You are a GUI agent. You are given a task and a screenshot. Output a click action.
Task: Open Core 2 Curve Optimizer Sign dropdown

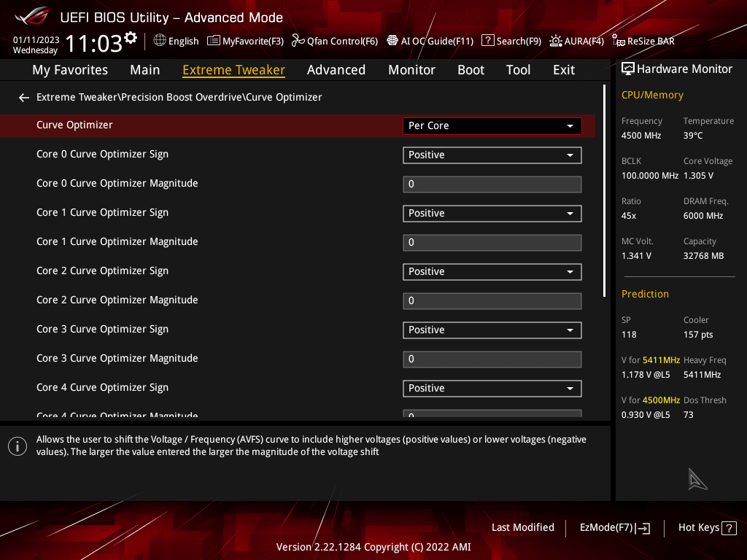492,272
